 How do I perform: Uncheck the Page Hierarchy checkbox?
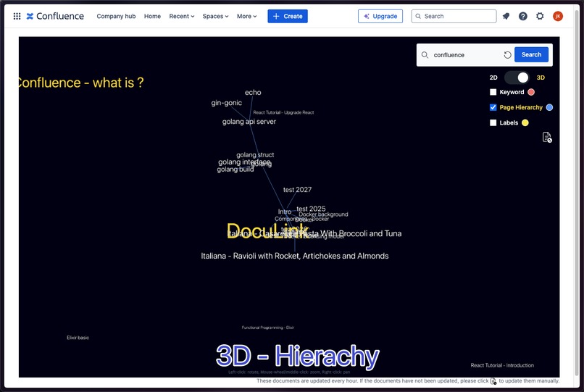493,107
